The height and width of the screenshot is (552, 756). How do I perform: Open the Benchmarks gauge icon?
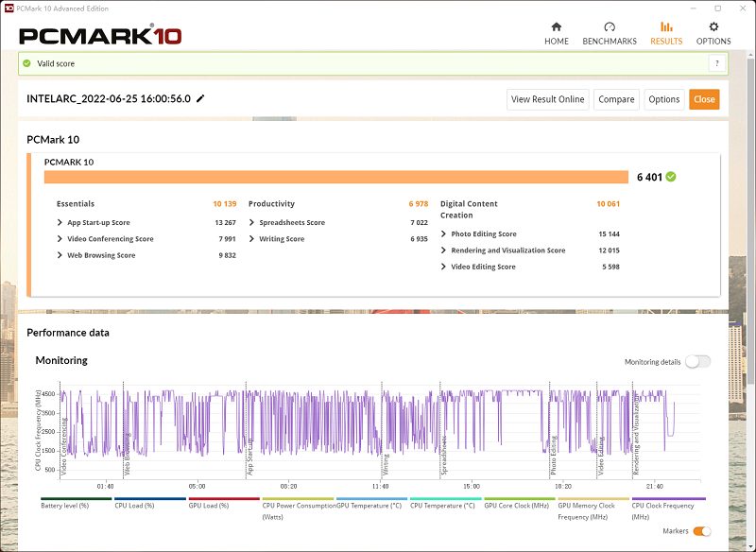pyautogui.click(x=610, y=27)
